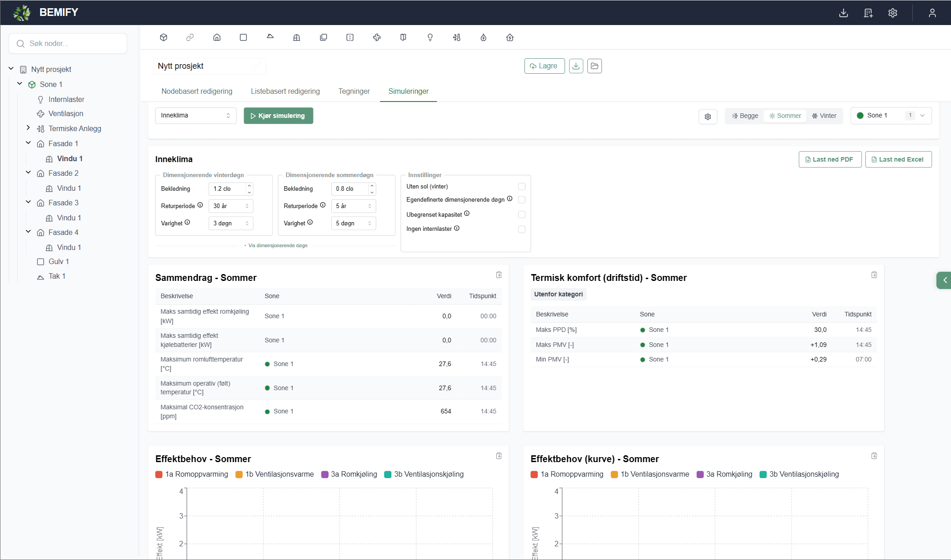Click the water drop icon in toolbar
951x560 pixels.
point(483,37)
